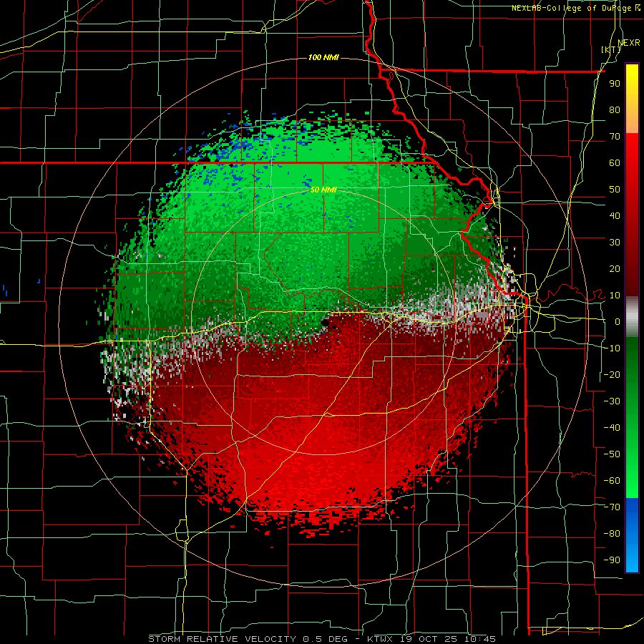
Task: Click the [KT] units label above color bar
Action: click(611, 49)
